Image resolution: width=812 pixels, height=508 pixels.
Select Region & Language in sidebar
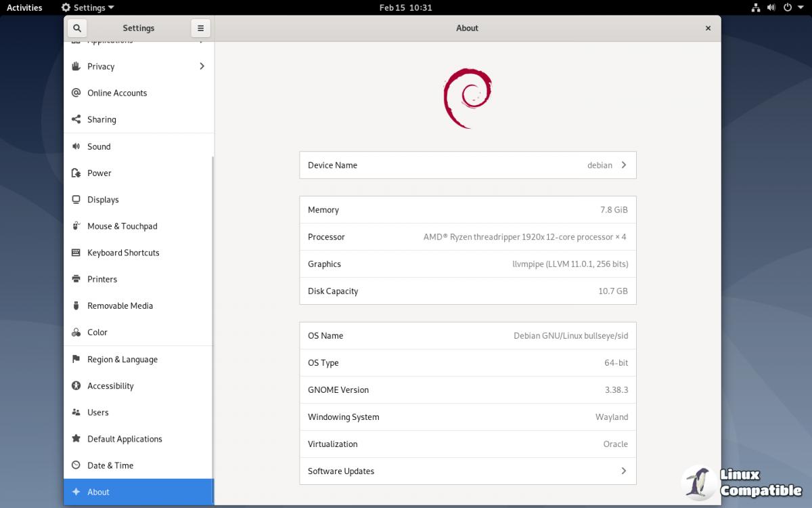pos(122,360)
